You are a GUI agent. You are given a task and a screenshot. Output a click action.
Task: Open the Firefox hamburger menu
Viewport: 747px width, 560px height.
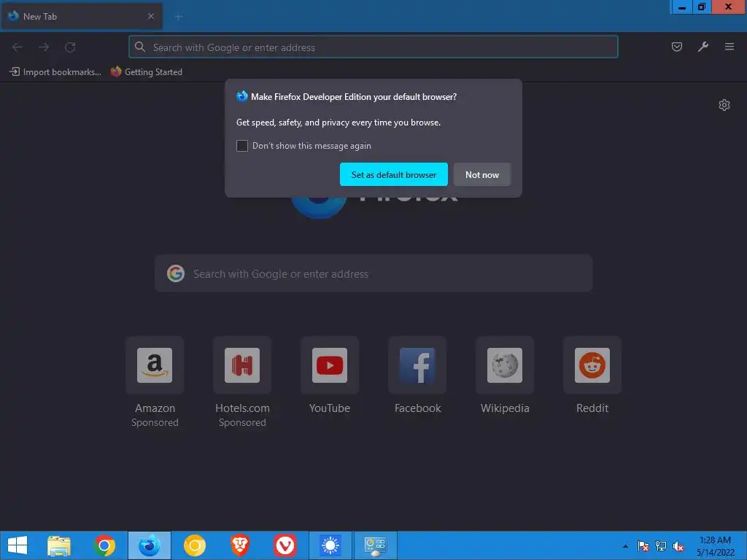729,47
